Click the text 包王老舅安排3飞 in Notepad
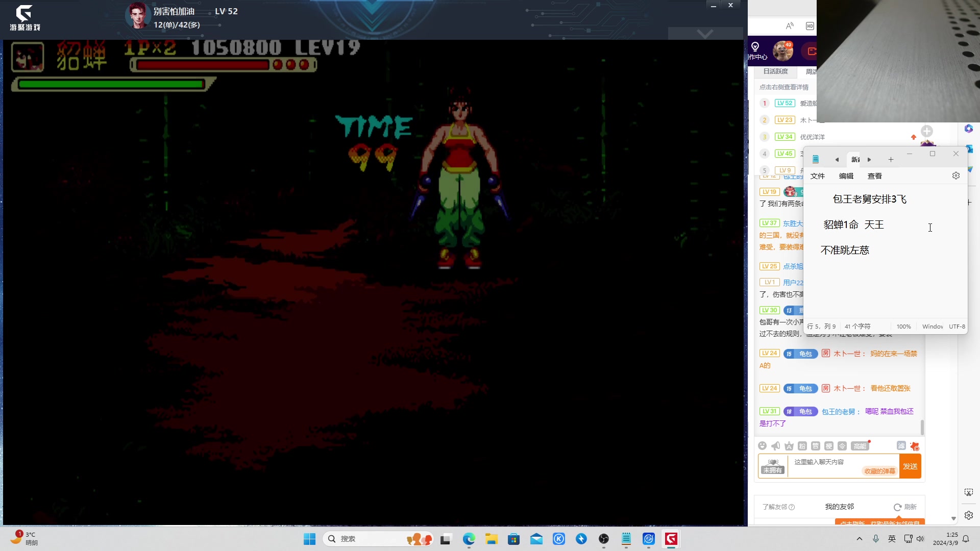 (x=870, y=199)
